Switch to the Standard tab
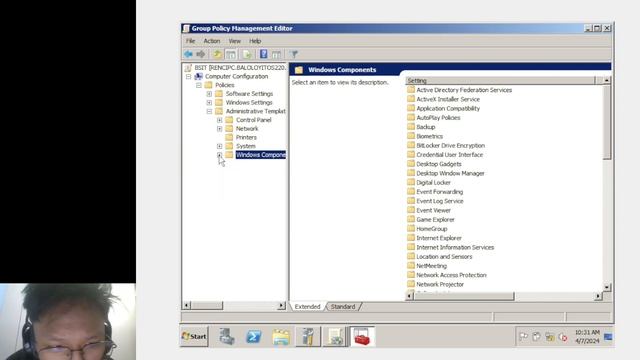Viewport: 640px width, 360px height. [x=343, y=307]
